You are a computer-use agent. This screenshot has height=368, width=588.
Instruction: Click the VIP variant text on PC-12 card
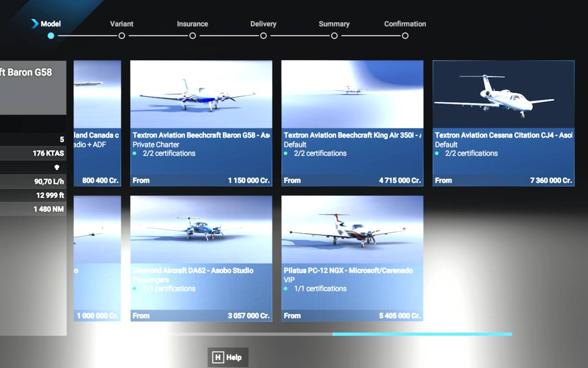(289, 280)
